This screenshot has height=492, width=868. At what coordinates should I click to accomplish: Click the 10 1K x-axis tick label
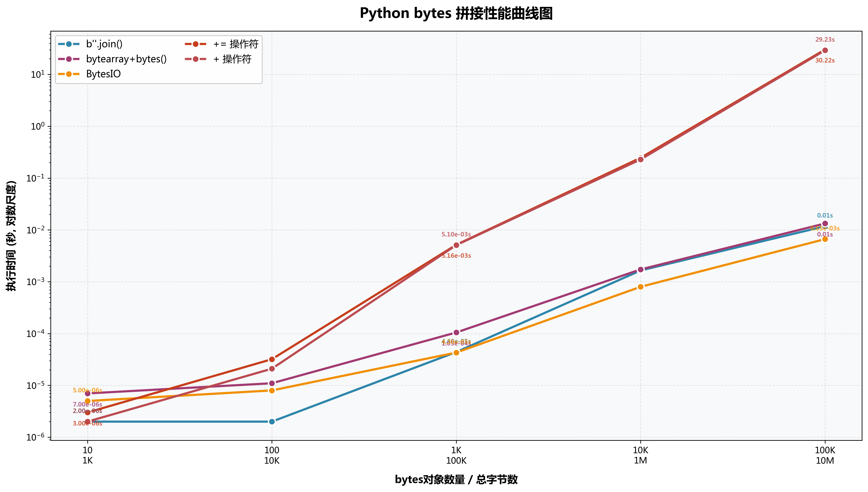88,455
